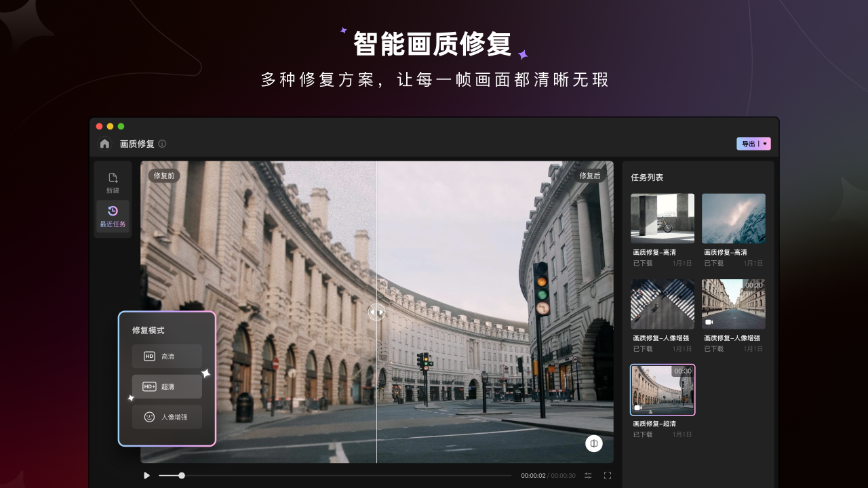Open the 导出 export dropdown arrow

765,144
